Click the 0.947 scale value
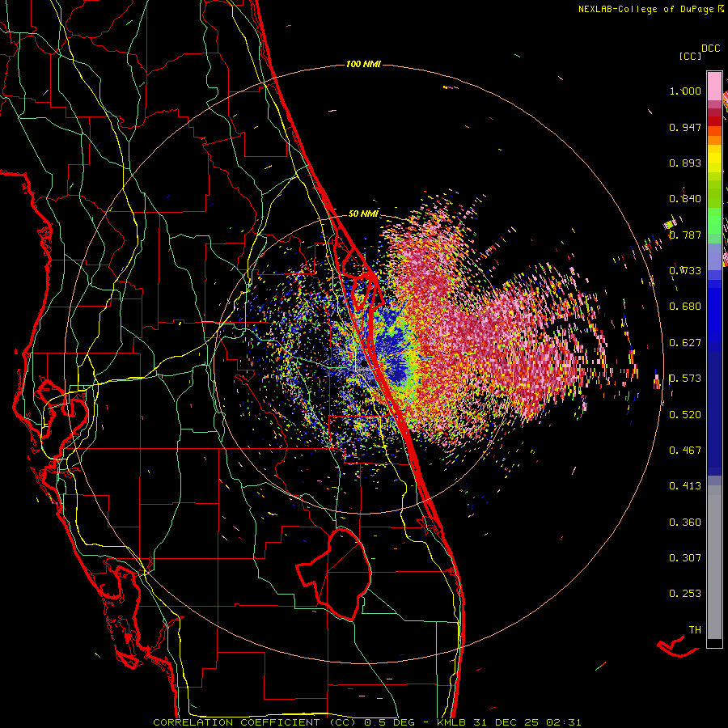The width and height of the screenshot is (728, 728). pyautogui.click(x=685, y=127)
